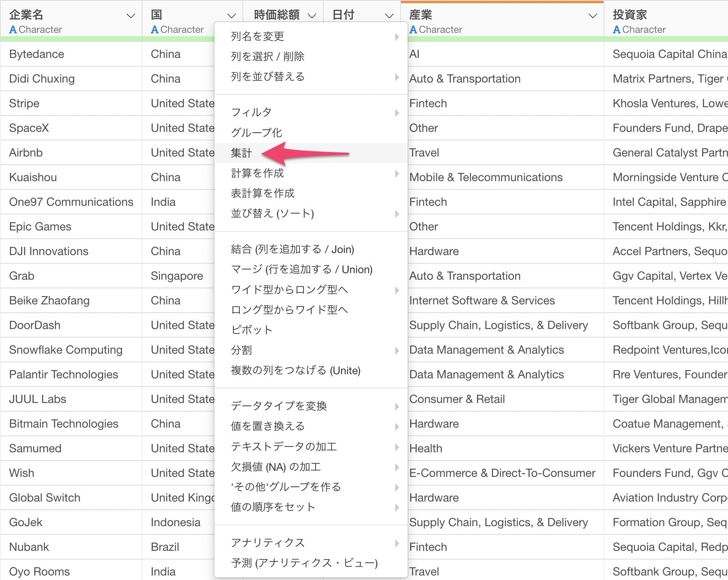Select the Aviation Industry Corp investor cell
Viewport: 728px width, 580px height.
pyautogui.click(x=666, y=498)
